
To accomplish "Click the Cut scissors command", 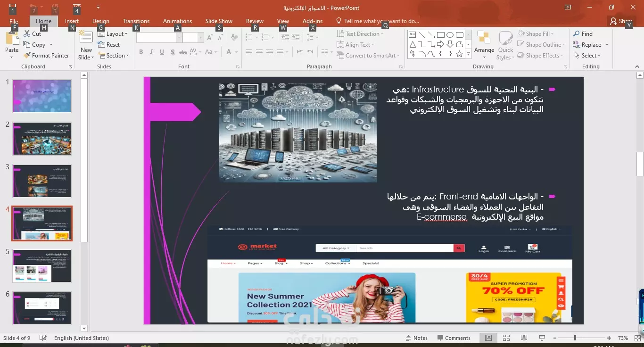I will coord(33,34).
